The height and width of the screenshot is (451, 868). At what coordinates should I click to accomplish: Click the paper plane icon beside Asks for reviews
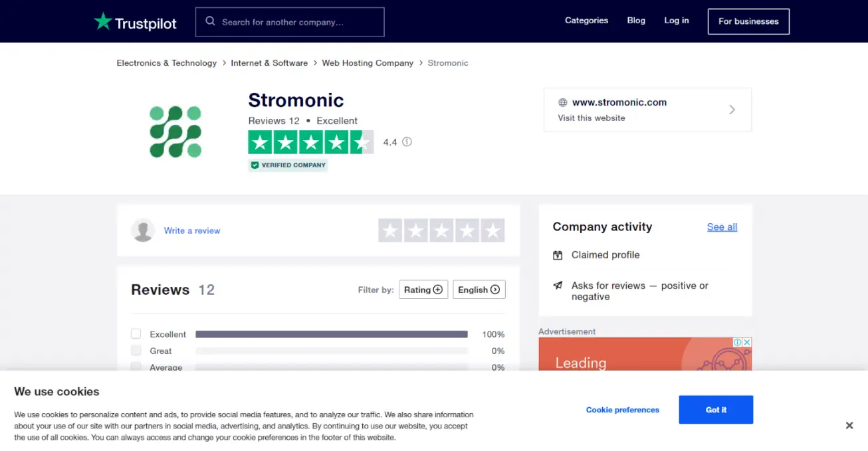[x=557, y=286]
